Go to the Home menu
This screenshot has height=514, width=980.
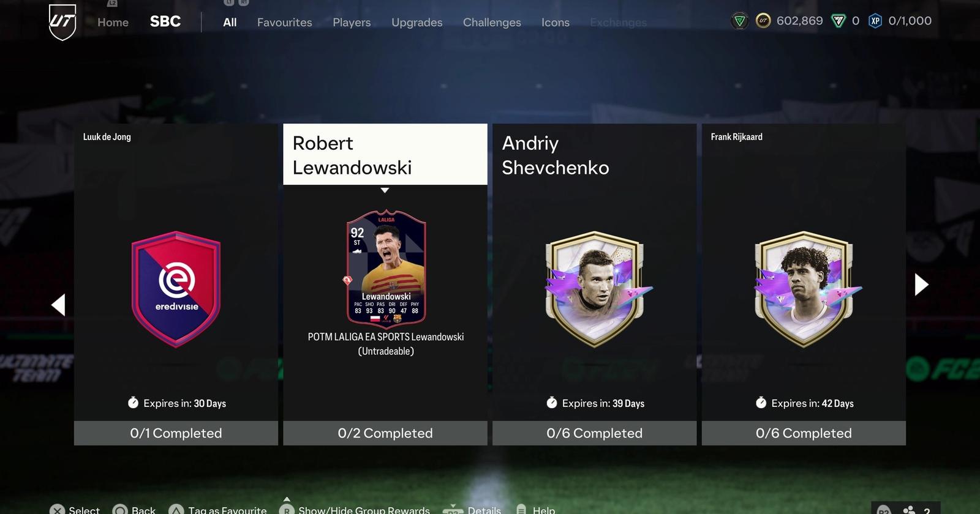pyautogui.click(x=113, y=23)
